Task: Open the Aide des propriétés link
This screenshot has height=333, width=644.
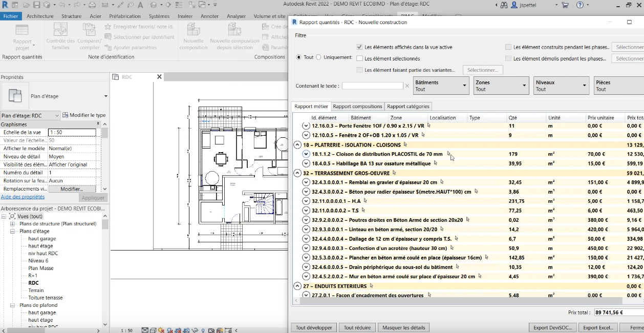Action: pos(23,197)
